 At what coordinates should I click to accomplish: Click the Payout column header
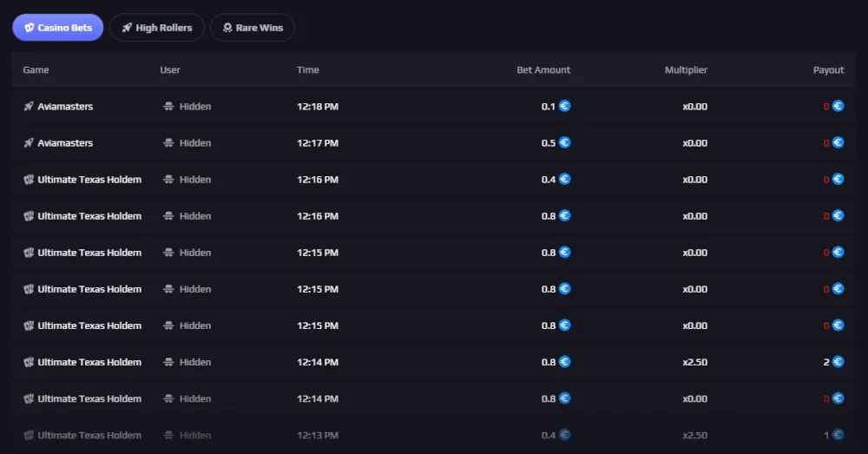[x=828, y=69]
